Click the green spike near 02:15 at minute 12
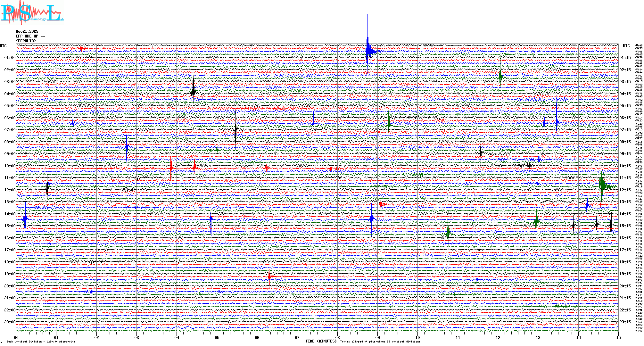This screenshot has height=346, width=644. [x=500, y=77]
